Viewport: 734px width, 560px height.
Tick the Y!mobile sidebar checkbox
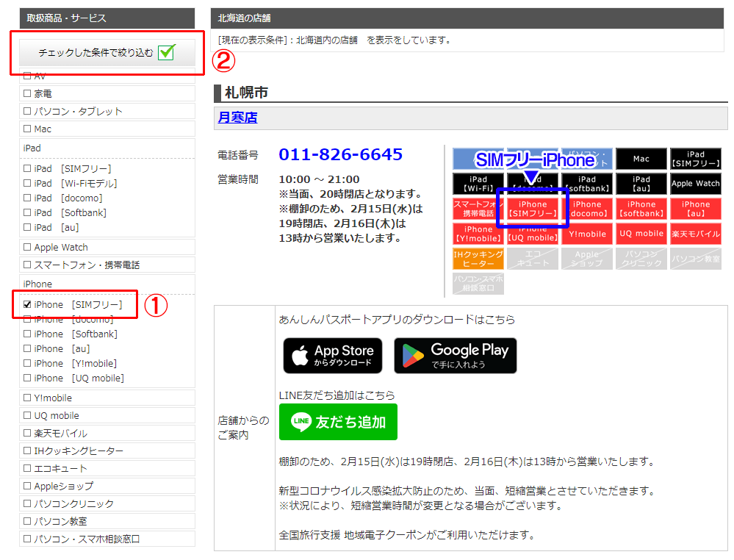tap(27, 398)
